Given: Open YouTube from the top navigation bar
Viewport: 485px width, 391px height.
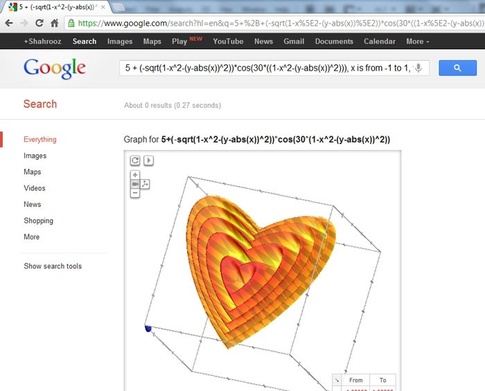Looking at the screenshot, I should pos(228,41).
